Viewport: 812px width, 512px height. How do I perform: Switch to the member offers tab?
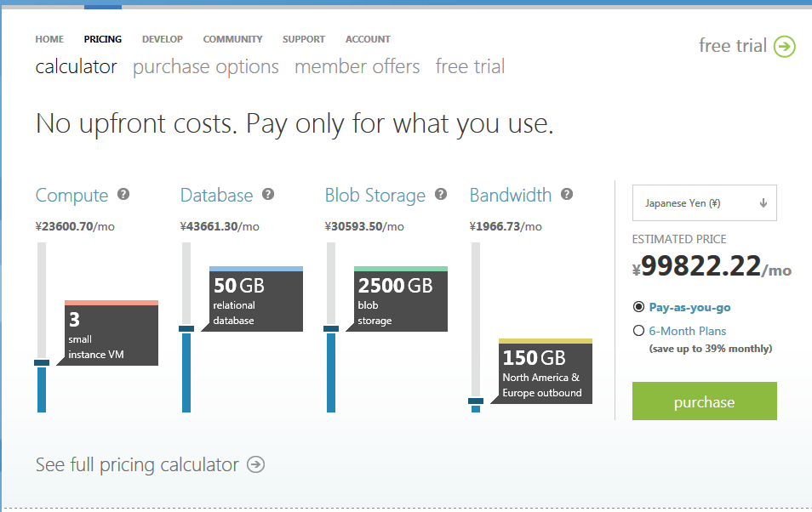[x=357, y=66]
